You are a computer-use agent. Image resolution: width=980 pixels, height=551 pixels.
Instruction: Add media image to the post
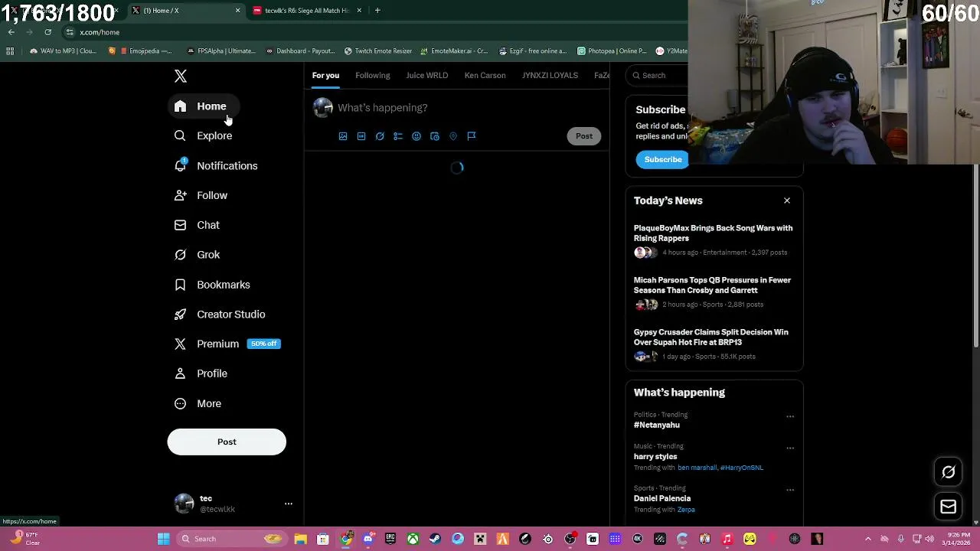[343, 136]
